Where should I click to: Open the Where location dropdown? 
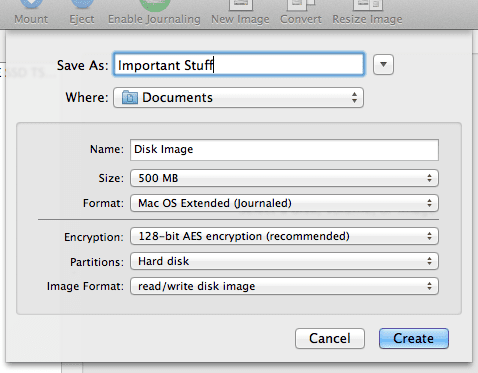pos(238,98)
